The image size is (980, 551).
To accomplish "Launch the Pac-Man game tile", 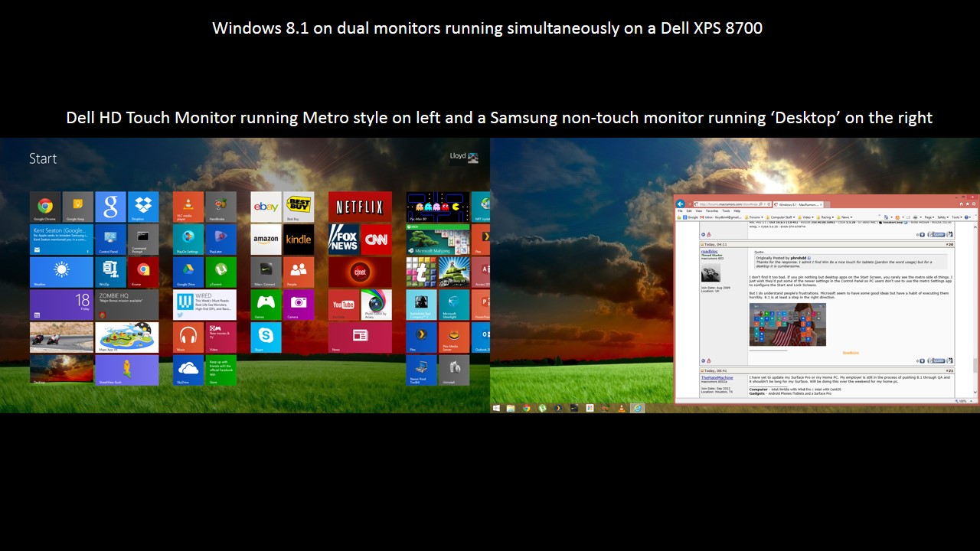I will (x=438, y=207).
